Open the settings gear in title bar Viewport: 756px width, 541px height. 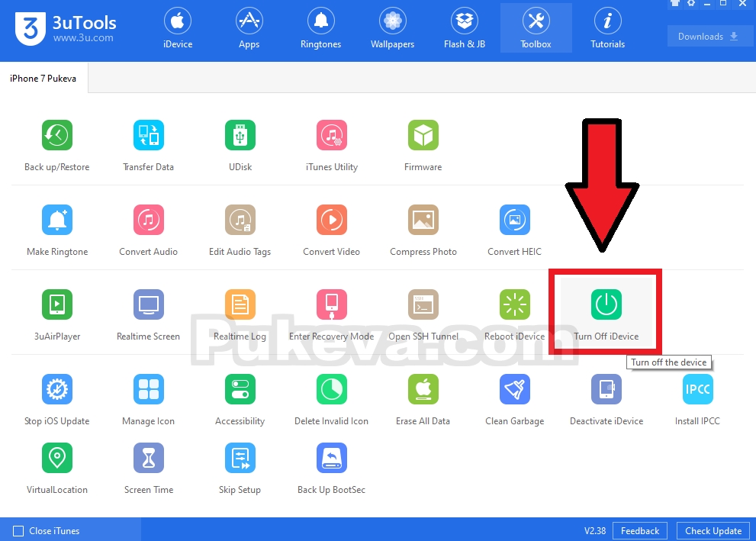[x=691, y=3]
